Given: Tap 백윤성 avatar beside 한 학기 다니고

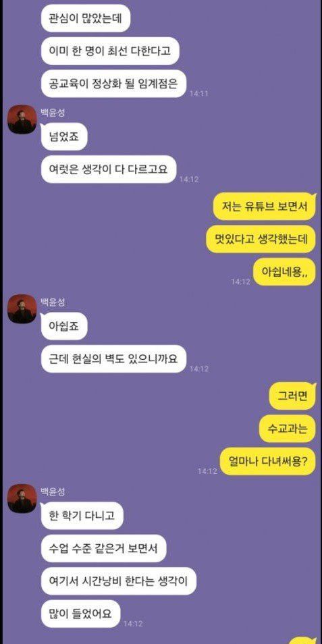Looking at the screenshot, I should (x=22, y=498).
